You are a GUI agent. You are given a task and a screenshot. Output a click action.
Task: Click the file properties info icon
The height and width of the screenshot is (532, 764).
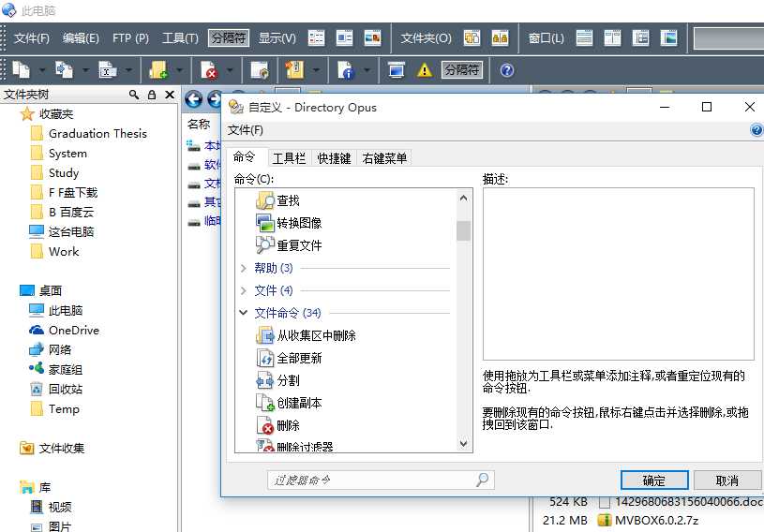(x=346, y=70)
